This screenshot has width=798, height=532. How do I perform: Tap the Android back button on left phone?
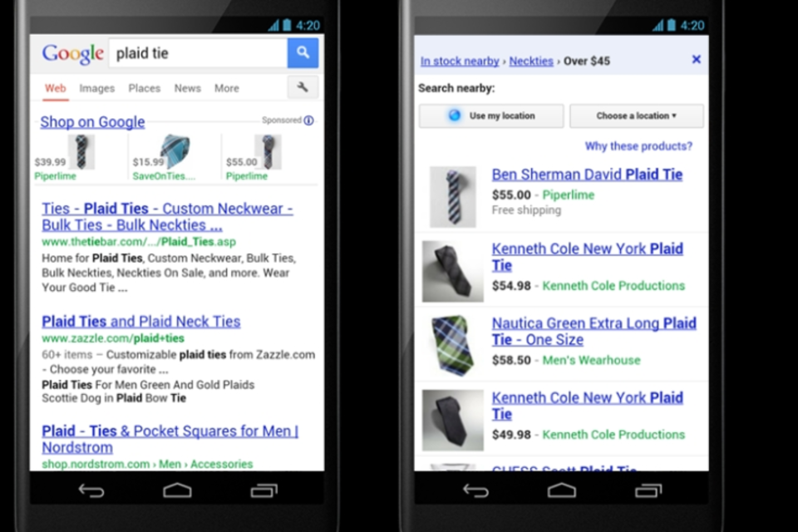point(91,490)
